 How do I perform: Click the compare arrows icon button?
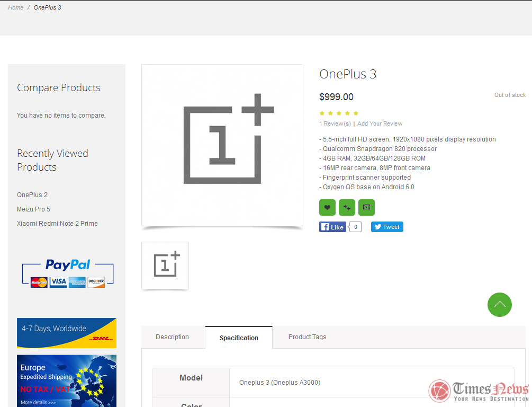tap(347, 207)
